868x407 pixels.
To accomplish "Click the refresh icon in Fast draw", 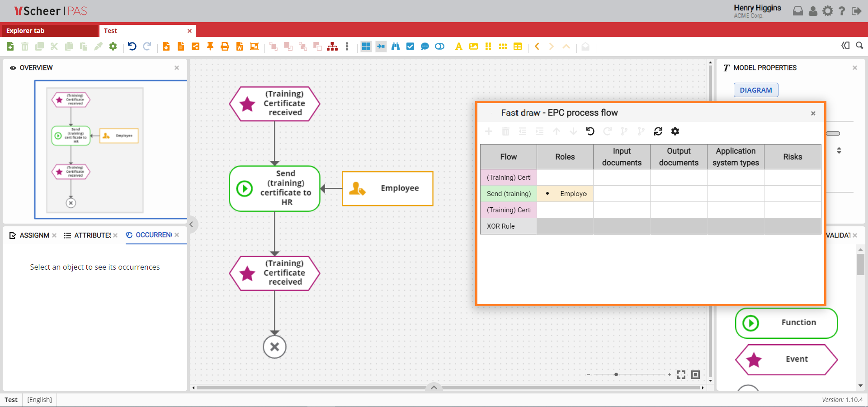I will (x=658, y=131).
